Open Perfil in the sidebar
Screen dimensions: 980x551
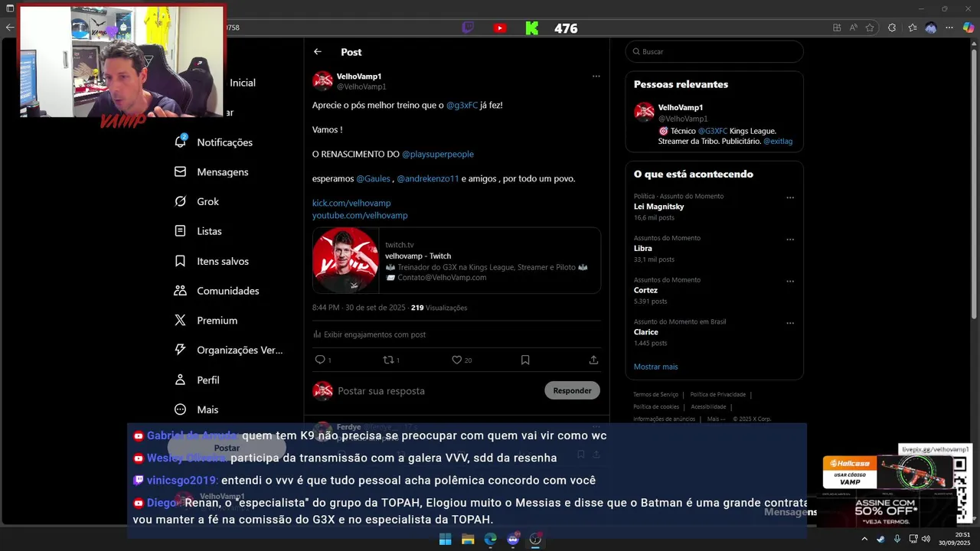[197, 380]
